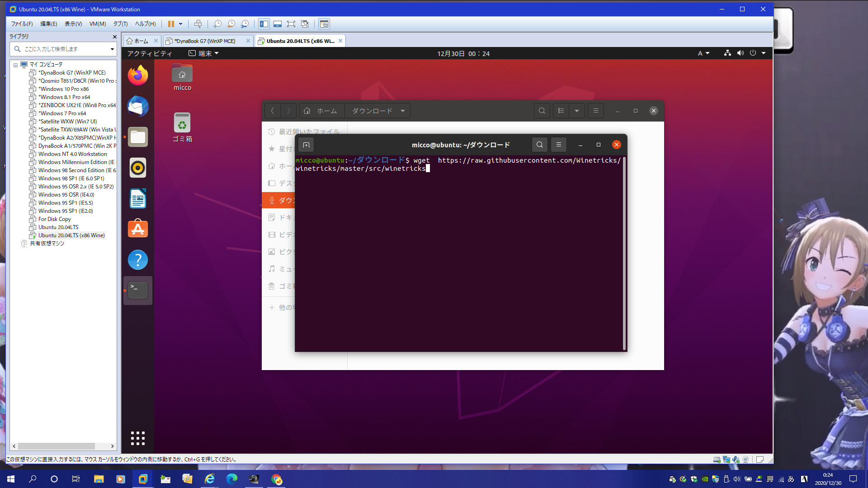Open Ubuntu Software store in dock
868x488 pixels.
[138, 229]
